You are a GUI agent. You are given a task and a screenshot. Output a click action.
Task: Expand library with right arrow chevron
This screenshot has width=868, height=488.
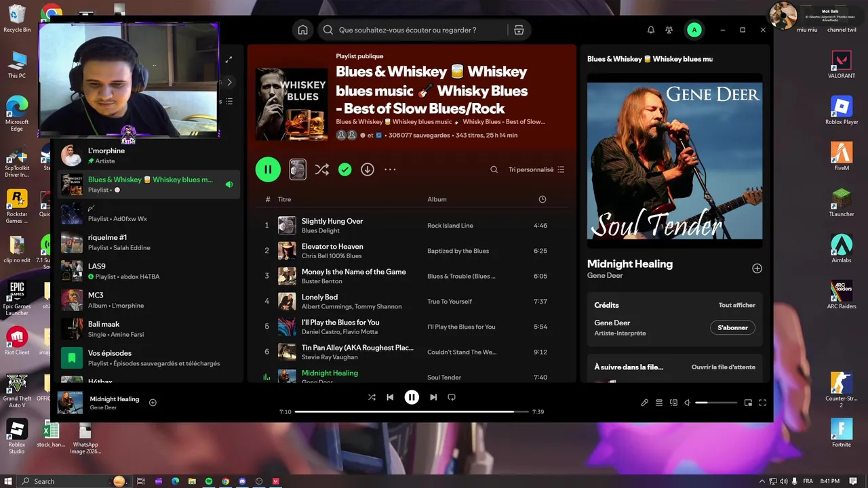click(x=229, y=83)
